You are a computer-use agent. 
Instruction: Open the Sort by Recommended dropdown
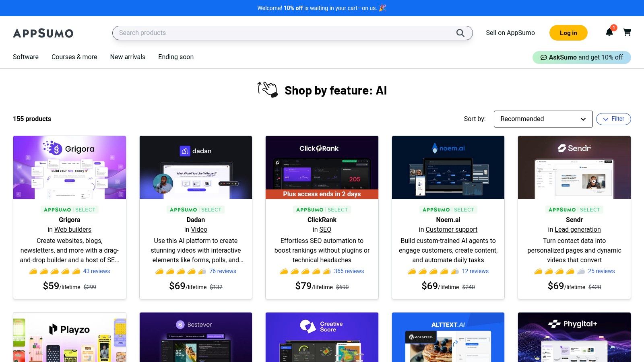(543, 119)
